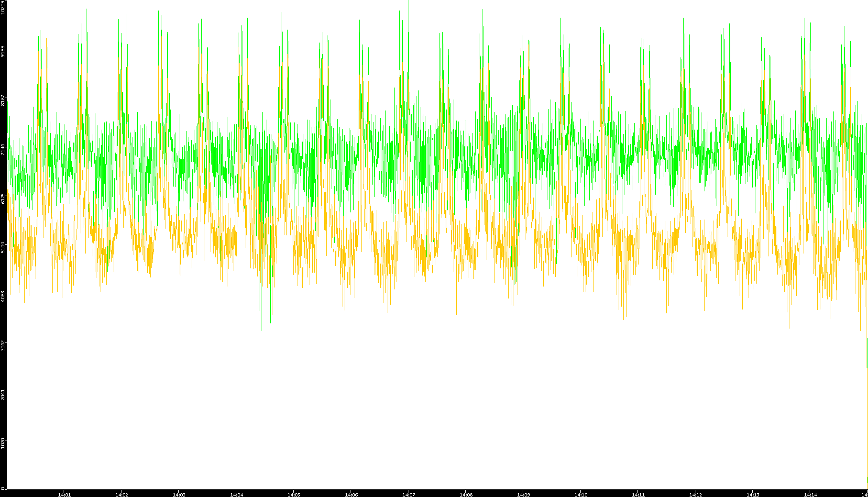Click the 14:07 time axis label

click(408, 495)
